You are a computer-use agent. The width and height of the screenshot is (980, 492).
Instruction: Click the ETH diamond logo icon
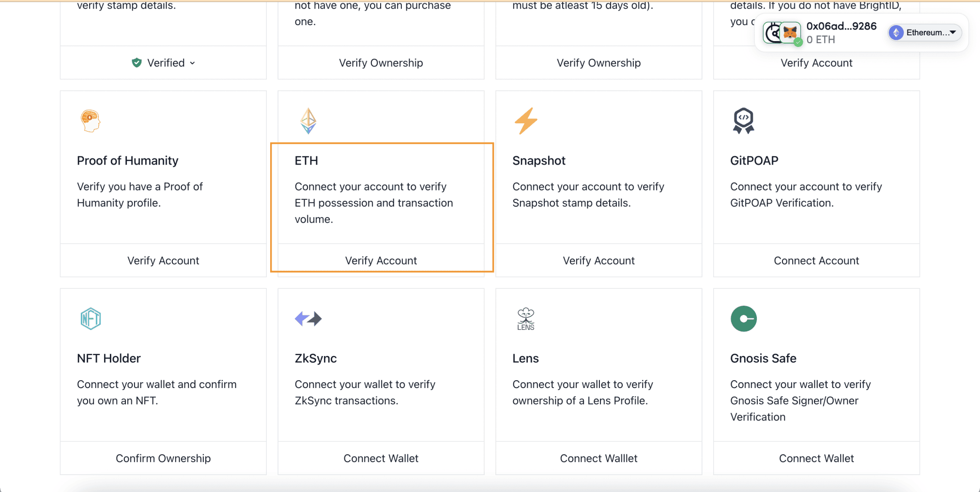[308, 121]
